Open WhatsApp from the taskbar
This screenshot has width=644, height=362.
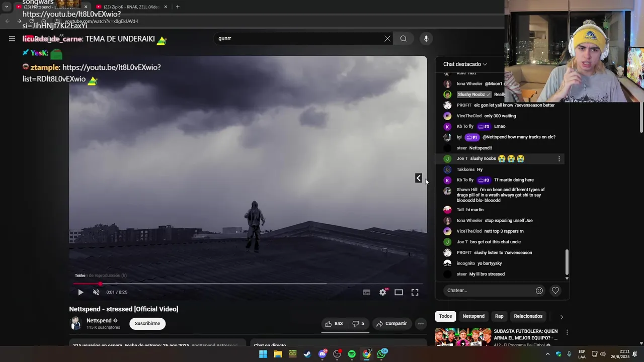382,354
